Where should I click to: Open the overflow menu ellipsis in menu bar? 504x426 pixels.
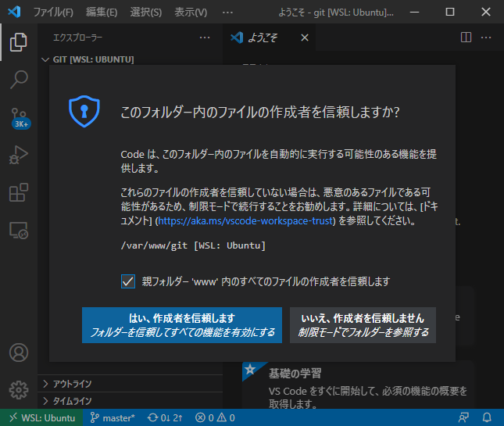pos(227,13)
